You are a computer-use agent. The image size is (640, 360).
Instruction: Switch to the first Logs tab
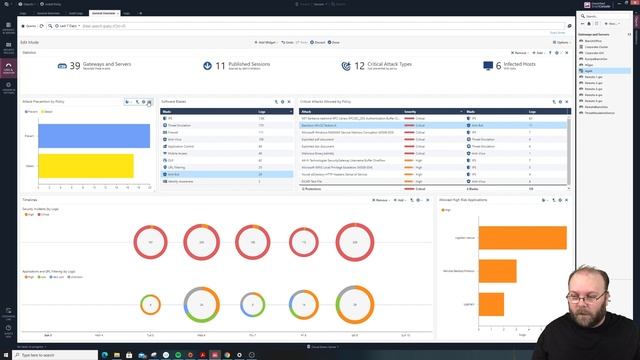coord(23,13)
